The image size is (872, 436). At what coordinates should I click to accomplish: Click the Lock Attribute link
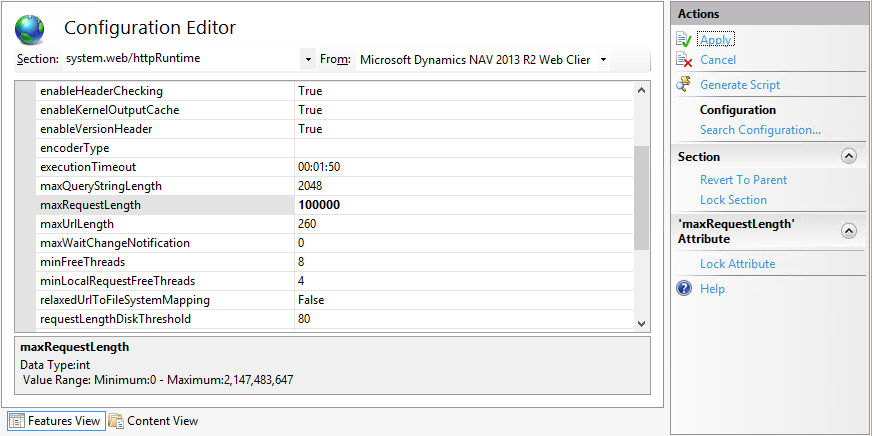pyautogui.click(x=737, y=264)
